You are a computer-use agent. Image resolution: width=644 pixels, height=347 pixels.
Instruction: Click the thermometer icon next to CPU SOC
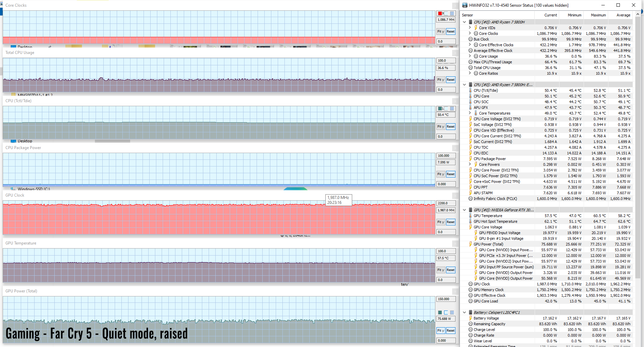[471, 102]
